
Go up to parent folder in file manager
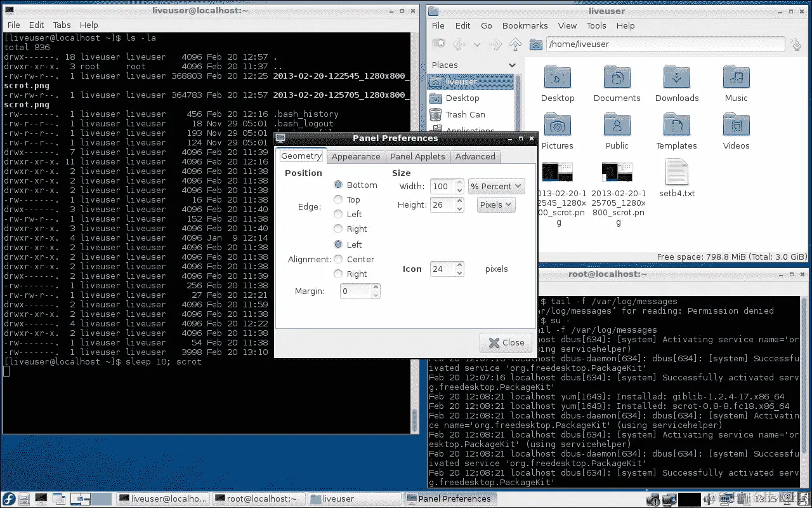tap(515, 44)
